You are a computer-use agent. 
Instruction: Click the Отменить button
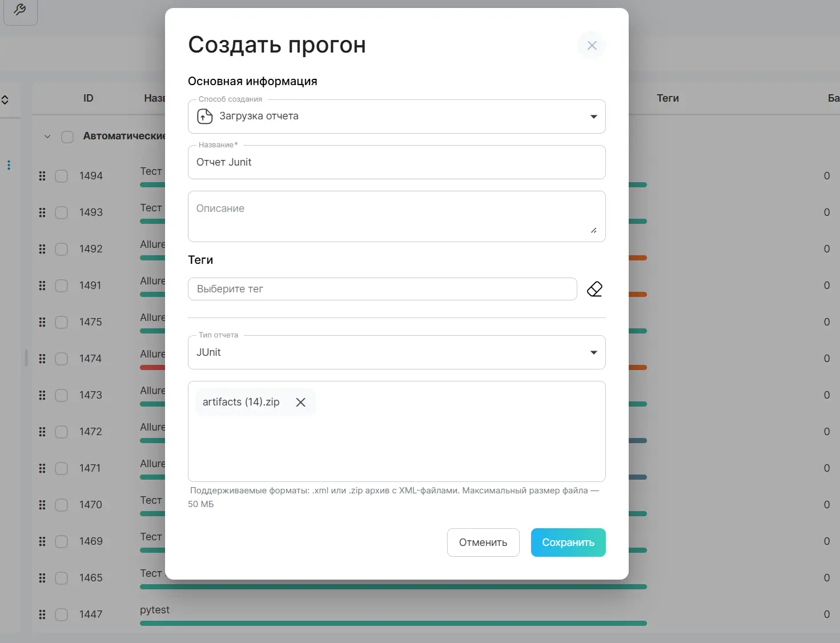pos(483,542)
